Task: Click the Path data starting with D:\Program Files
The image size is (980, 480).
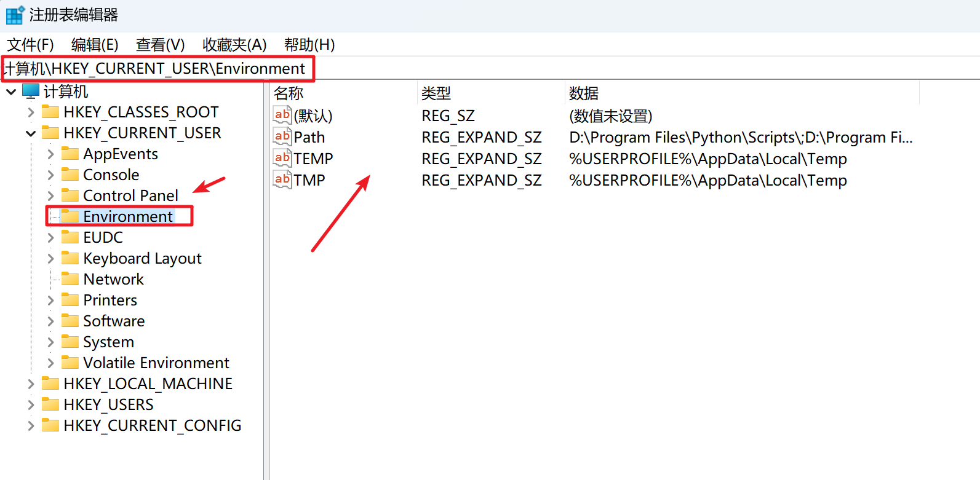Action: point(741,137)
